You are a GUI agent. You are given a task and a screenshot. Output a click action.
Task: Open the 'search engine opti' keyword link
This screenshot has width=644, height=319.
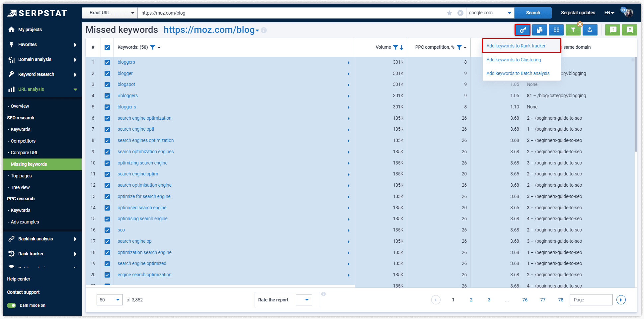136,129
